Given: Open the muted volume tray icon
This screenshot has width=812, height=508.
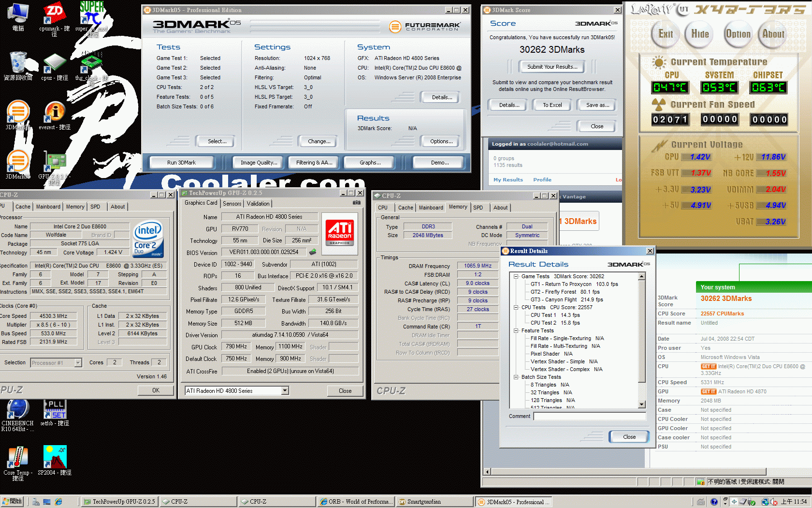Looking at the screenshot, I should coord(774,502).
